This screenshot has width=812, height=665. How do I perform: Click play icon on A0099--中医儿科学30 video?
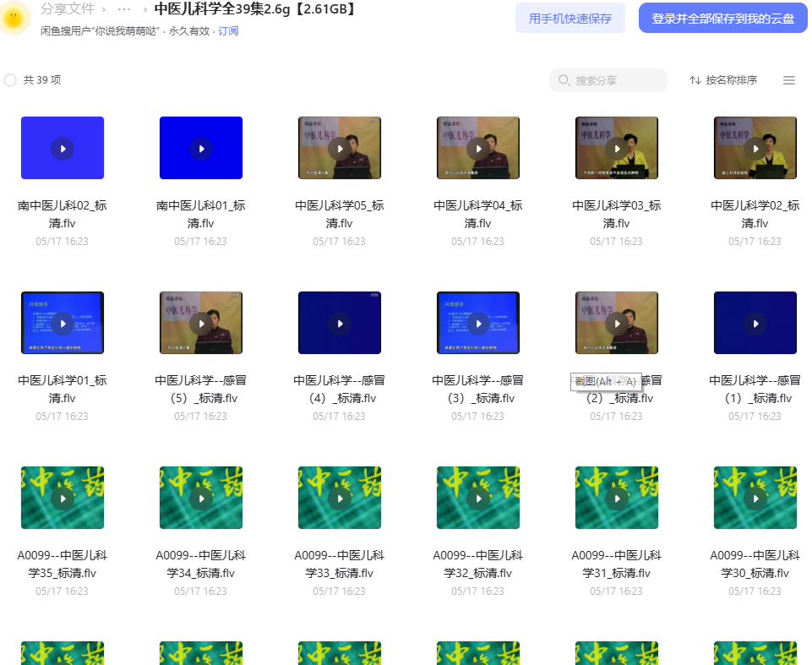coord(755,499)
